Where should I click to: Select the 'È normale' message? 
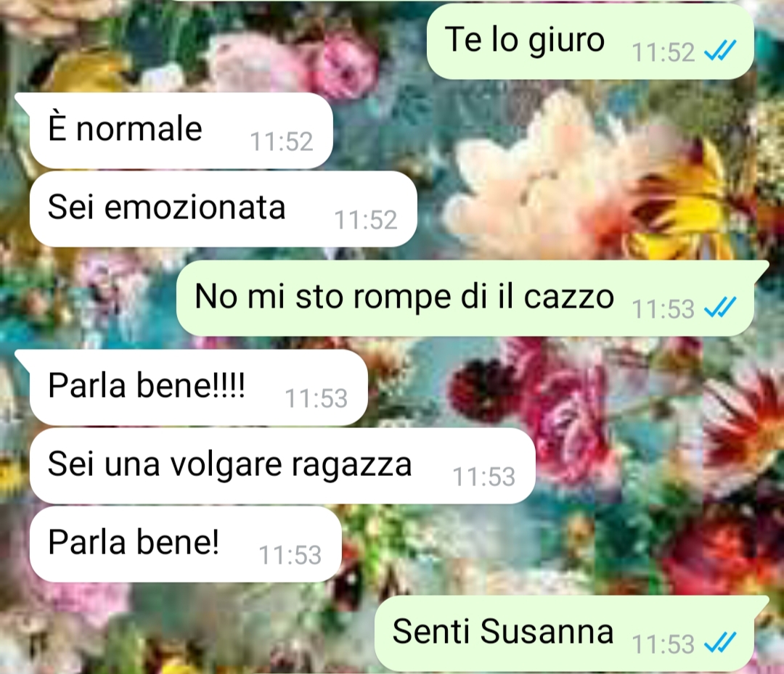point(181,131)
